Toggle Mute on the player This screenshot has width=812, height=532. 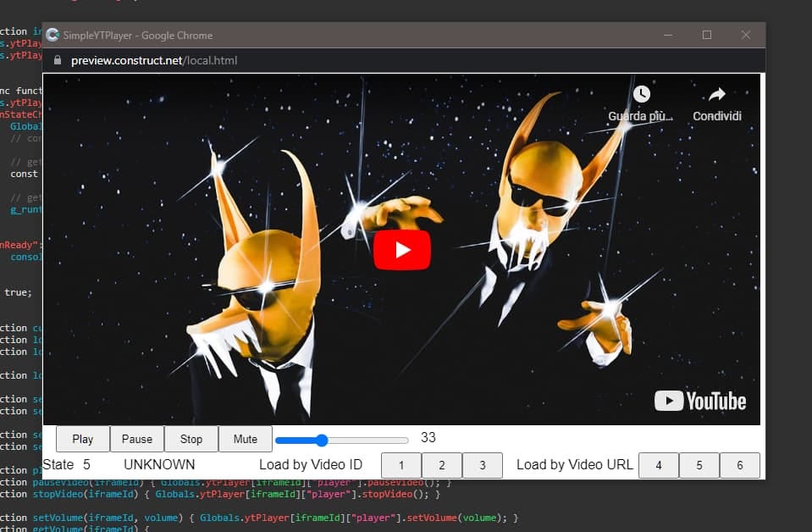click(245, 439)
